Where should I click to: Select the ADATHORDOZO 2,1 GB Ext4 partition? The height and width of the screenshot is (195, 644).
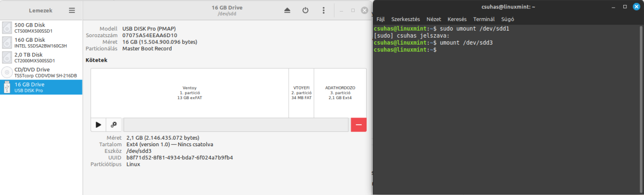340,92
